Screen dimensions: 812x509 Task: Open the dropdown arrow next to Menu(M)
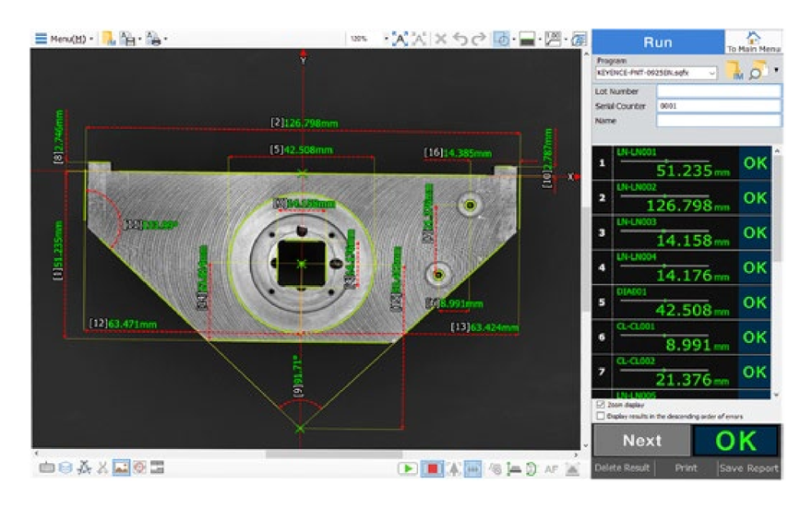pos(91,39)
